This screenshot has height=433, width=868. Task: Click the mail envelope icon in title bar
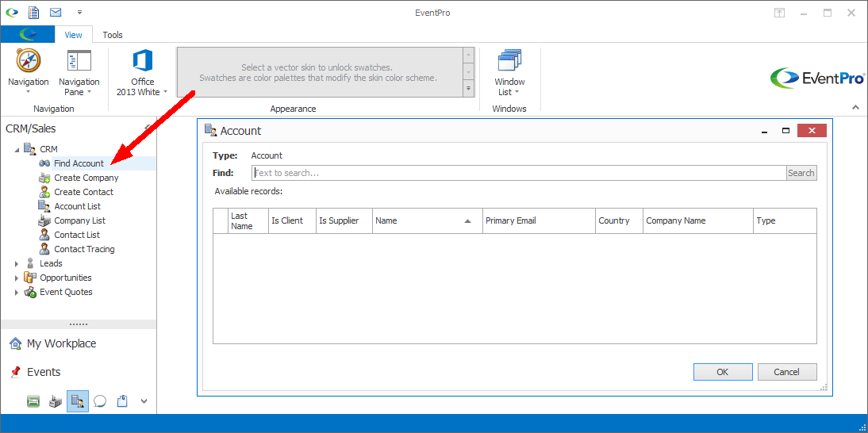pyautogui.click(x=56, y=12)
